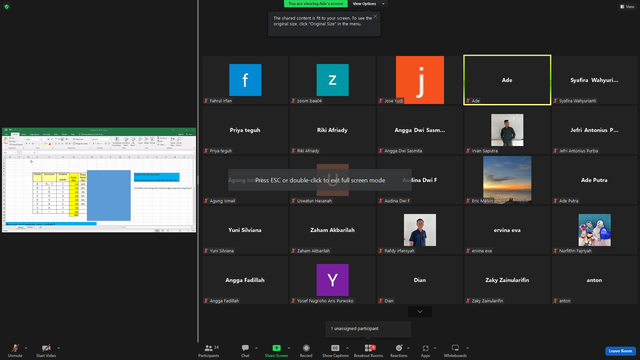
Task: Click the green encryption shield icon
Action: tap(7, 7)
